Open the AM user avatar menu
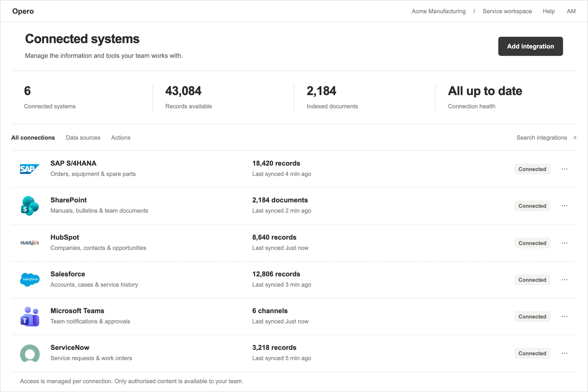This screenshot has height=392, width=588. point(571,11)
